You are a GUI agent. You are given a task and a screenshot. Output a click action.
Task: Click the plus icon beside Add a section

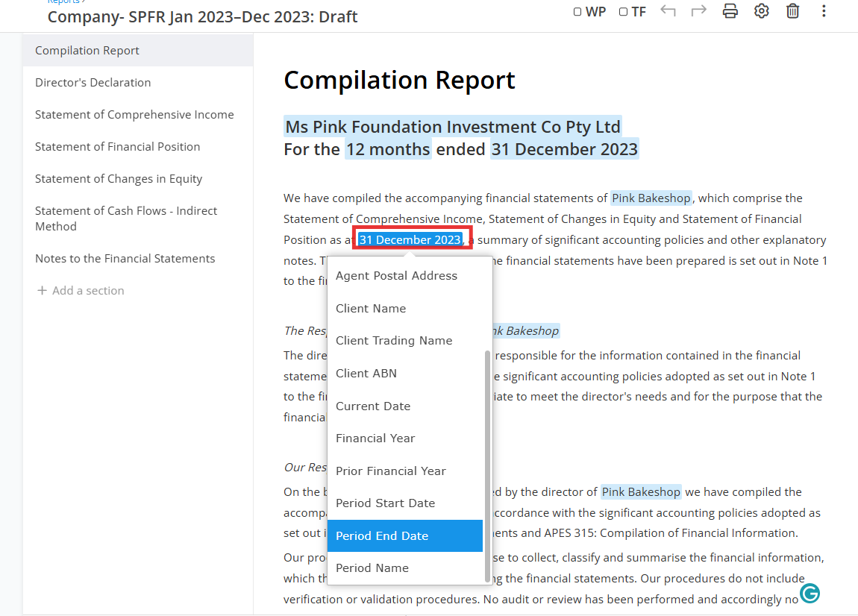point(42,291)
